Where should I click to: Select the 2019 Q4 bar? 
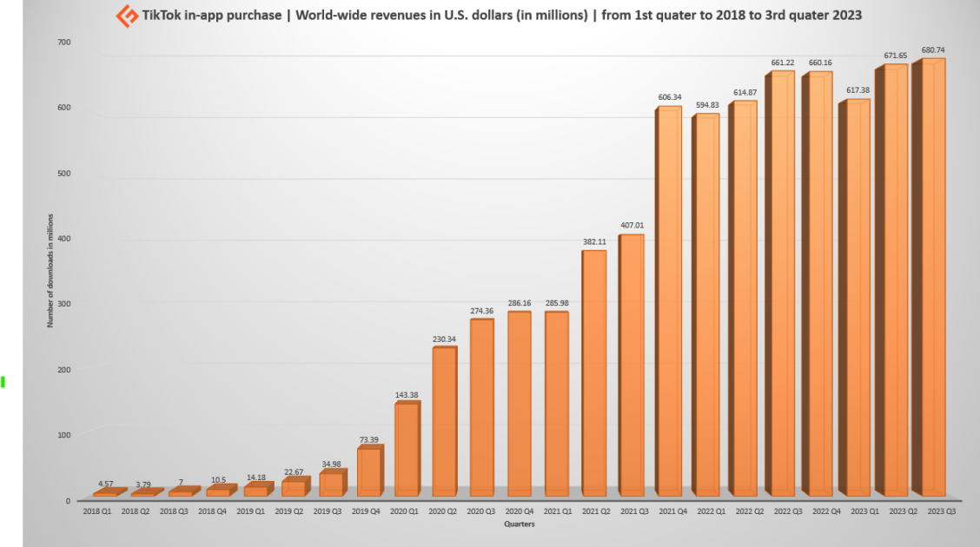click(x=370, y=471)
